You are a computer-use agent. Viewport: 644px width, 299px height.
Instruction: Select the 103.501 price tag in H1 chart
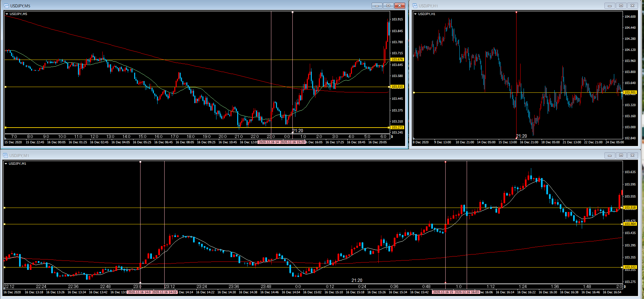coord(630,92)
